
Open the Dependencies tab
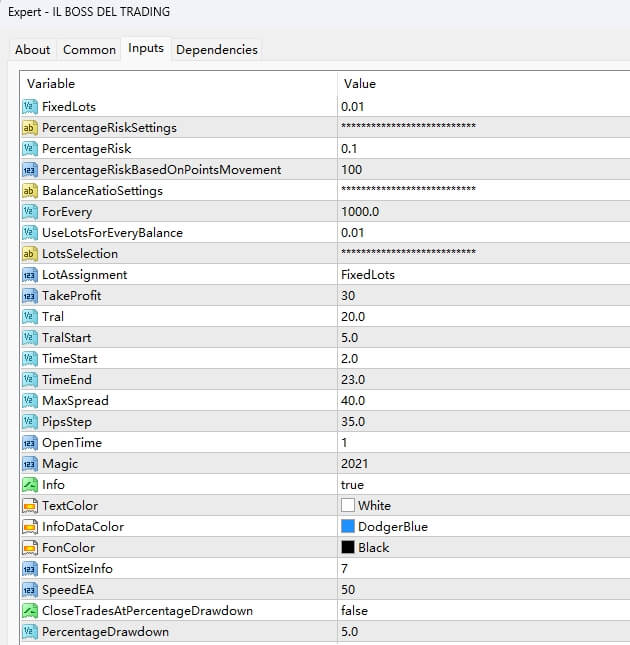click(216, 50)
